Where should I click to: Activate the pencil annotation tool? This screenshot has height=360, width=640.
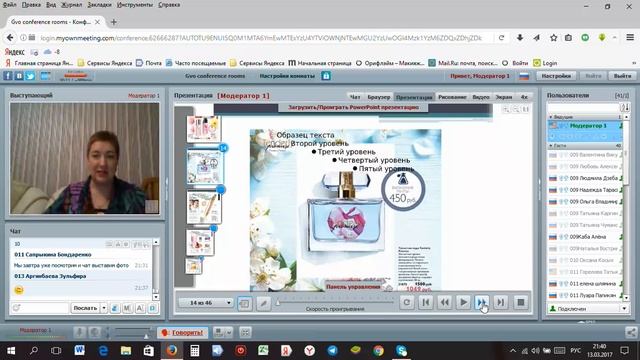pos(264,303)
